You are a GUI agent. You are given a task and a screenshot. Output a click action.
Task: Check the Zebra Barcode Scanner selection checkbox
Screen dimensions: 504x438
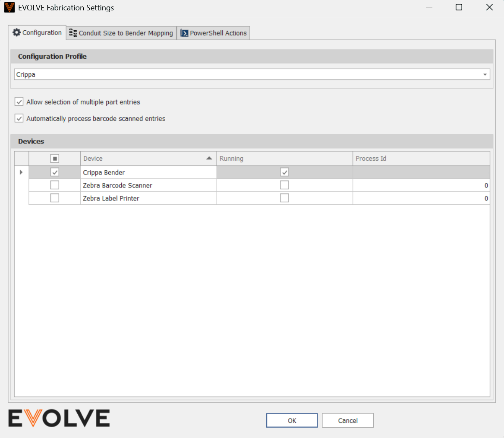55,185
